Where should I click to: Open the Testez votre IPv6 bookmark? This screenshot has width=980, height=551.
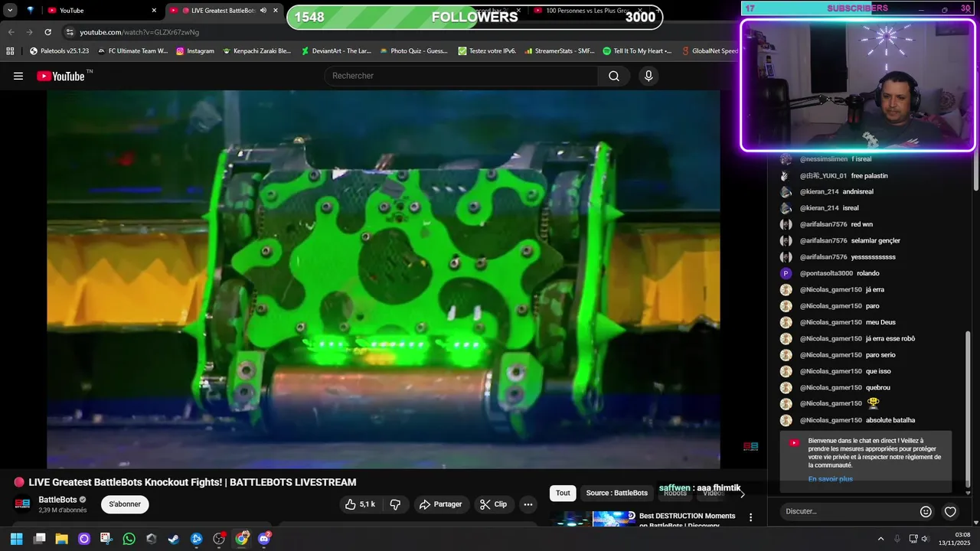click(487, 51)
